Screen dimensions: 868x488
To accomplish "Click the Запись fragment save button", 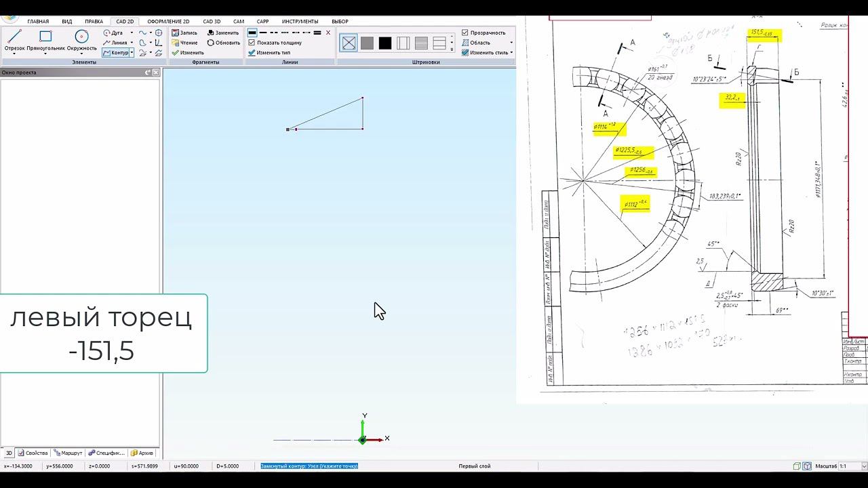I will pyautogui.click(x=184, y=33).
